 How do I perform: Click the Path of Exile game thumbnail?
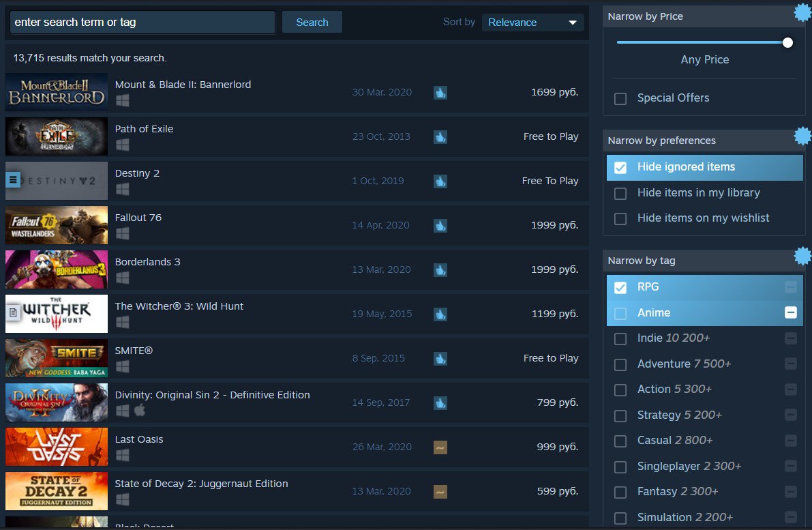pos(57,136)
